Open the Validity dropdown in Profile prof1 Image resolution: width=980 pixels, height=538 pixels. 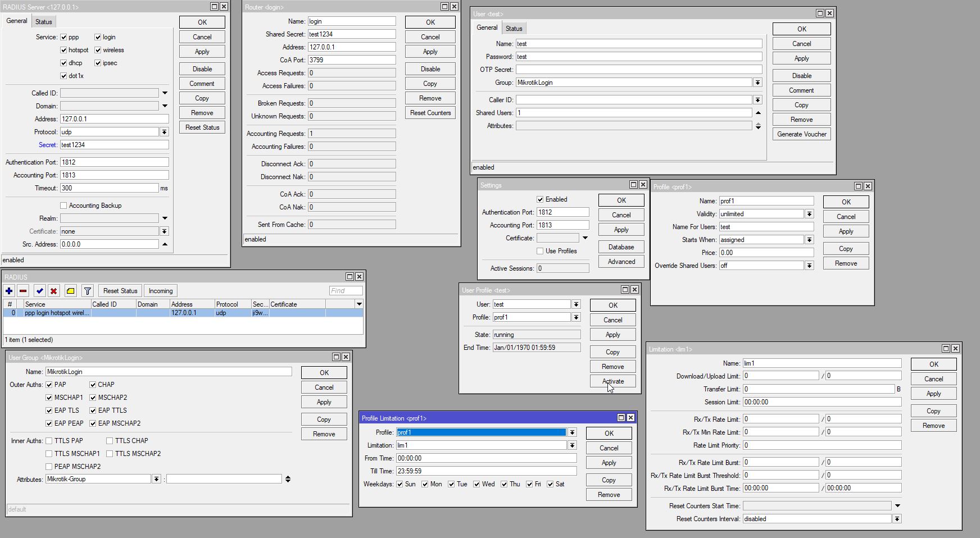click(x=809, y=214)
